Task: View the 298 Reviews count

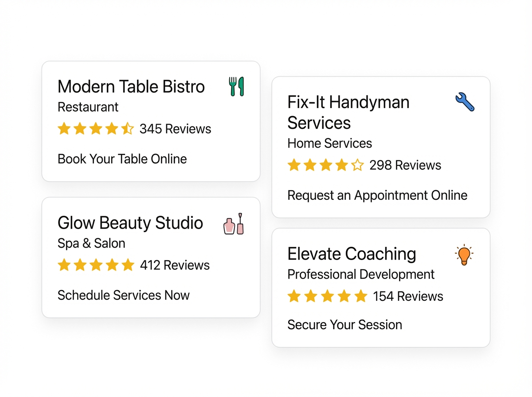Action: click(405, 165)
